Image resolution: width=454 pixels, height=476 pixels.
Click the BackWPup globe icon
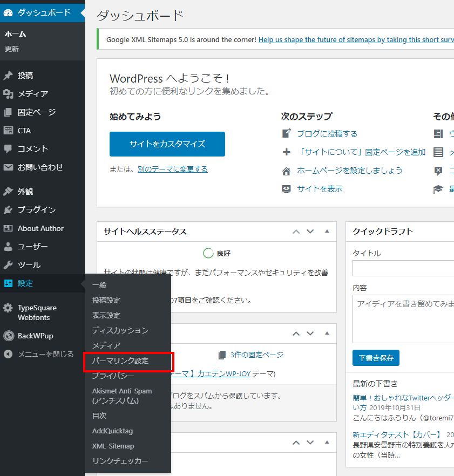tap(9, 336)
